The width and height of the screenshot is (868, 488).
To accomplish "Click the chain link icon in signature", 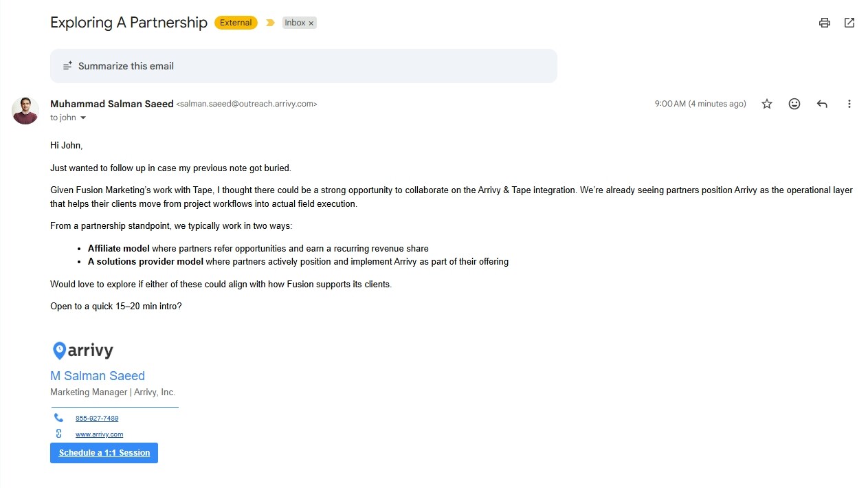I will (58, 434).
